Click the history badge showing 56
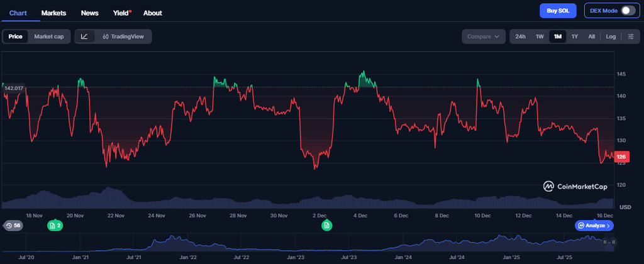The height and width of the screenshot is (264, 644). (x=13, y=225)
